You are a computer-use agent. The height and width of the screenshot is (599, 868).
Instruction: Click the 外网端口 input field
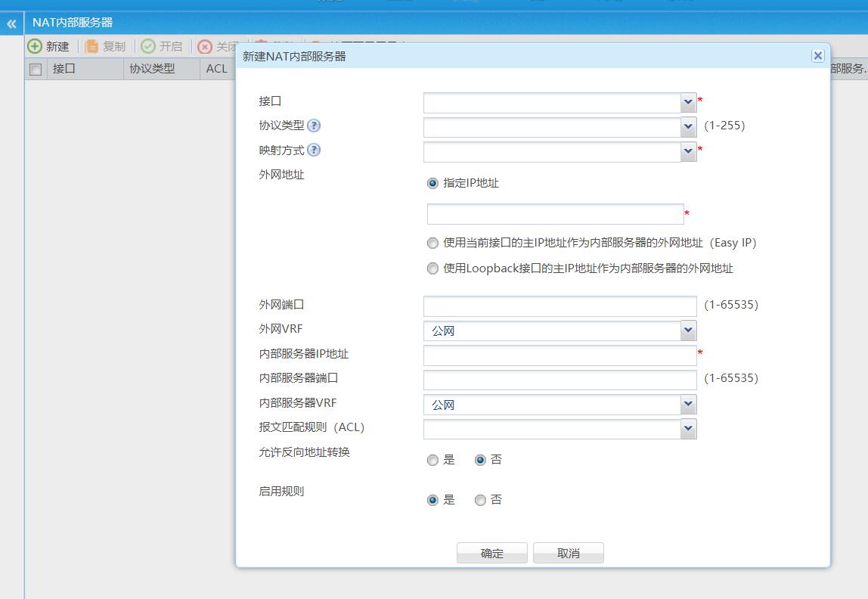pos(560,306)
